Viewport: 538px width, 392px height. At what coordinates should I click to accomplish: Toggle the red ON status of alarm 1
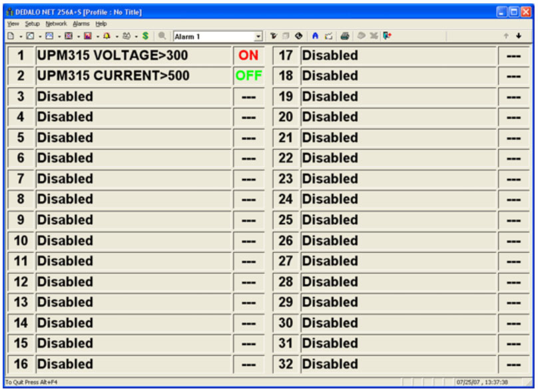point(248,56)
